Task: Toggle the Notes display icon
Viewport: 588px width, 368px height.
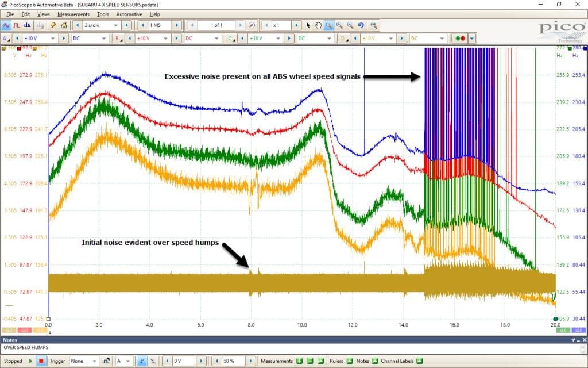Action: 375,361
